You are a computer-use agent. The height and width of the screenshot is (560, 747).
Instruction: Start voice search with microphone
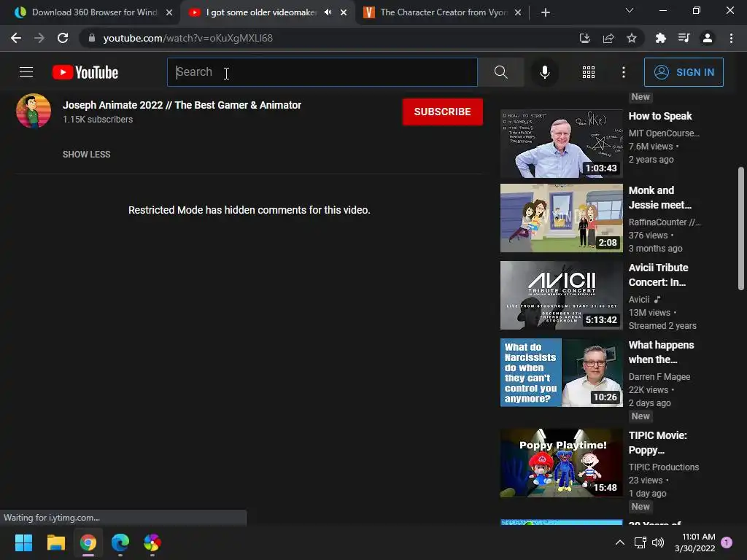point(544,72)
